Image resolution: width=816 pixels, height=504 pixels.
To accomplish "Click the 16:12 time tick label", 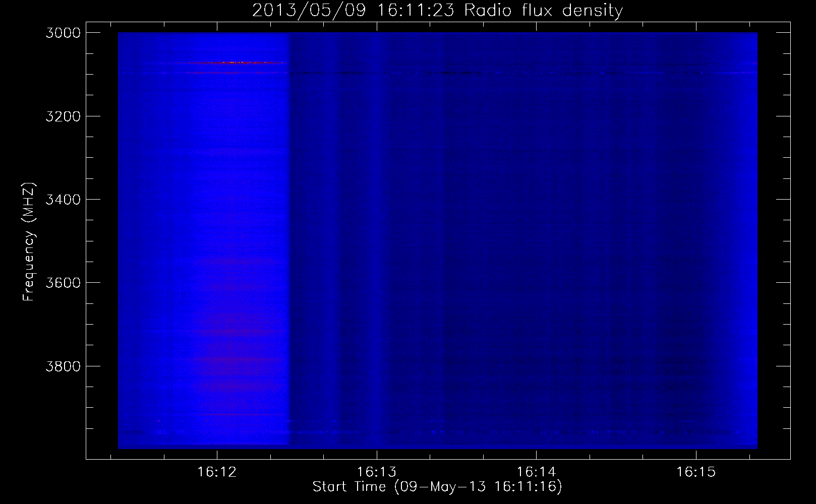I will pyautogui.click(x=217, y=472).
